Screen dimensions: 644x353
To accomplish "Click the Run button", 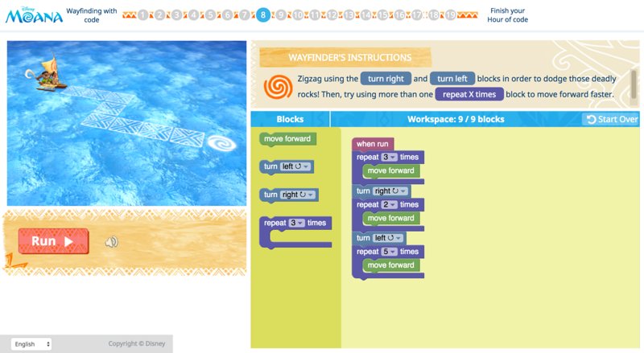I will (x=53, y=241).
